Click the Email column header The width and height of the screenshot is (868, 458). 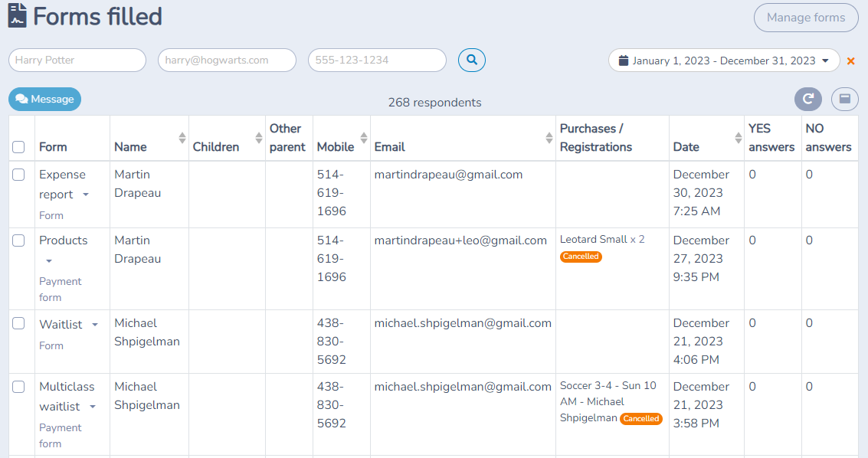[x=390, y=146]
